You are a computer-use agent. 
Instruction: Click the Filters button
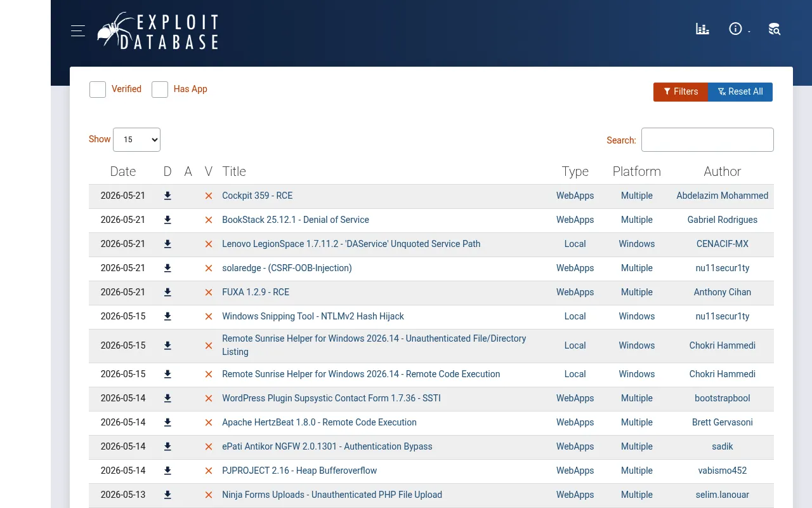(x=681, y=91)
